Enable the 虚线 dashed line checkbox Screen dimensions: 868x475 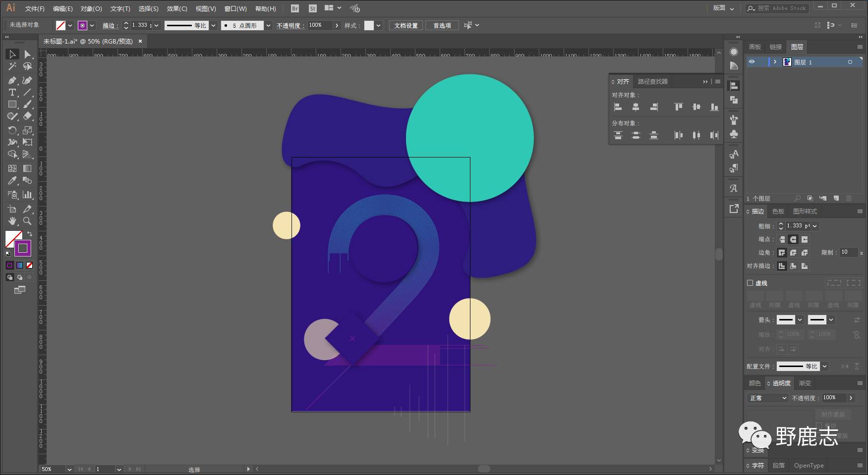[750, 283]
